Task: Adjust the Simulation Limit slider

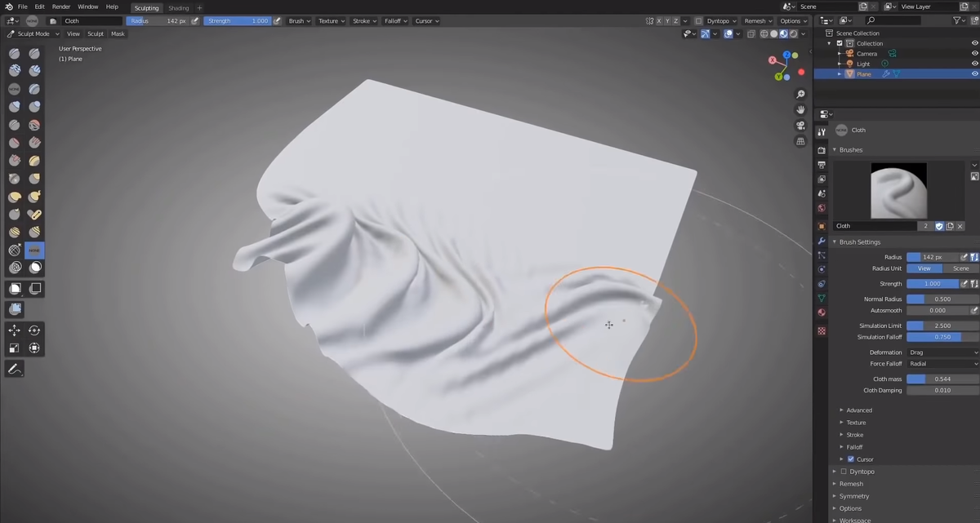Action: click(942, 326)
